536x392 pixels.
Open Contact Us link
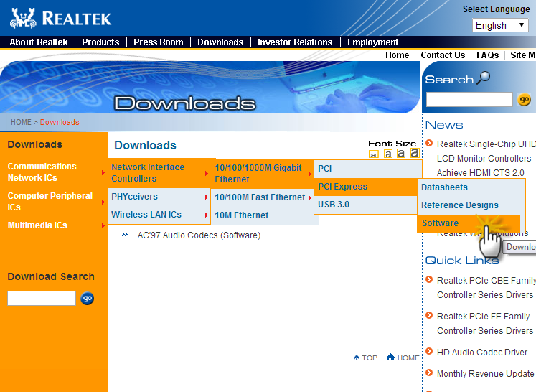point(443,55)
